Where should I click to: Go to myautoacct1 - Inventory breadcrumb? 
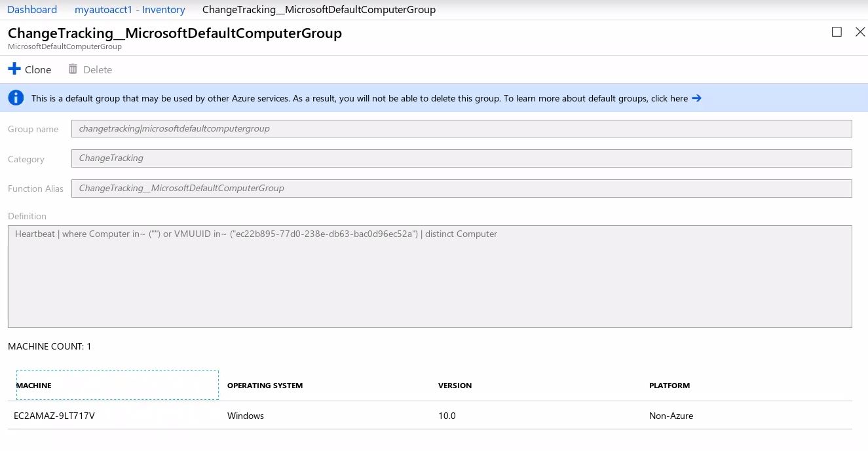tap(130, 10)
